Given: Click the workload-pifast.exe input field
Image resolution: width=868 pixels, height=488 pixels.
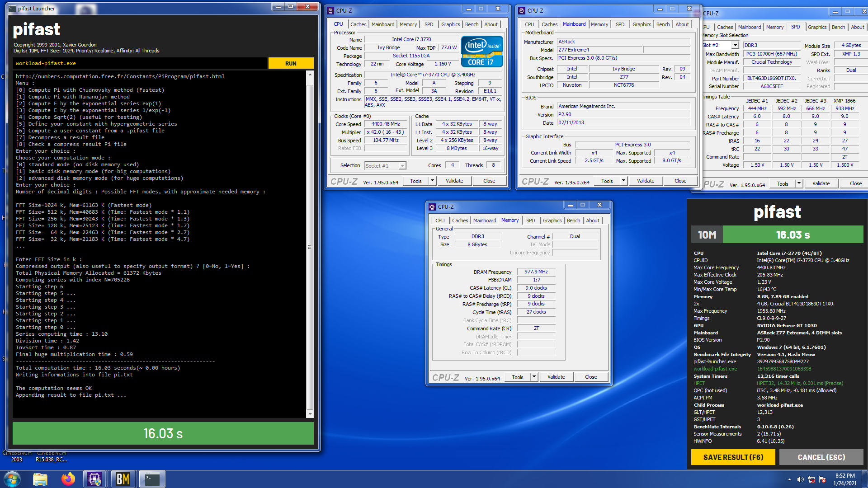Looking at the screenshot, I should tap(140, 63).
